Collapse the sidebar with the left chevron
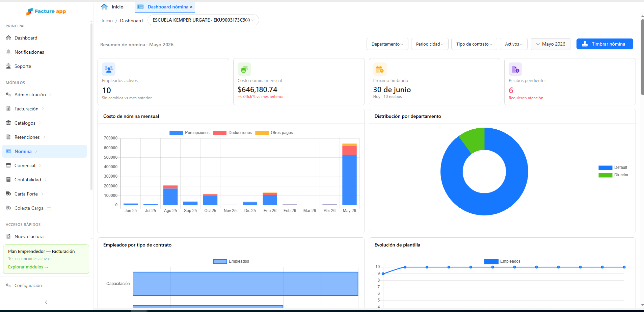Viewport: 644px width, 312px height. (46, 302)
